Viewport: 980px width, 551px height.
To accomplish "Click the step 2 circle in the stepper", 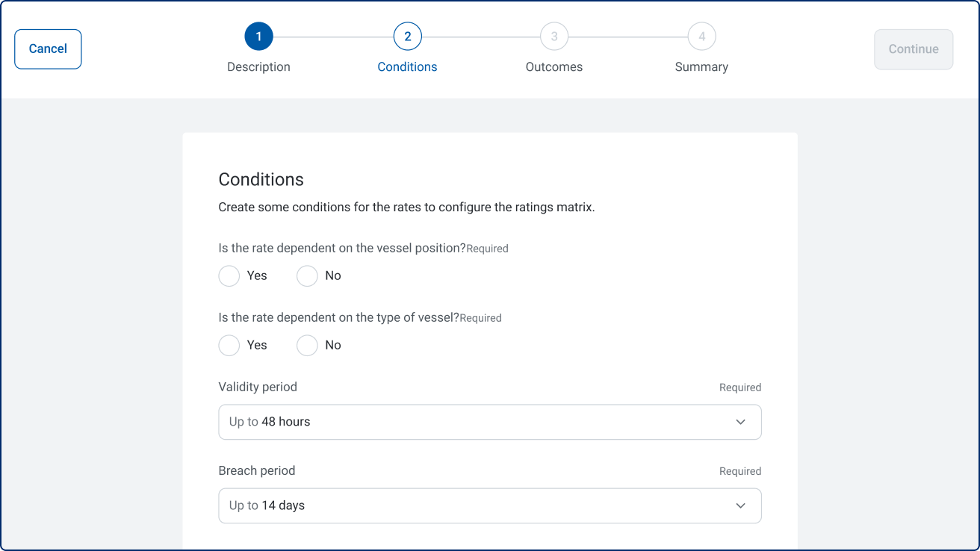I will tap(407, 36).
